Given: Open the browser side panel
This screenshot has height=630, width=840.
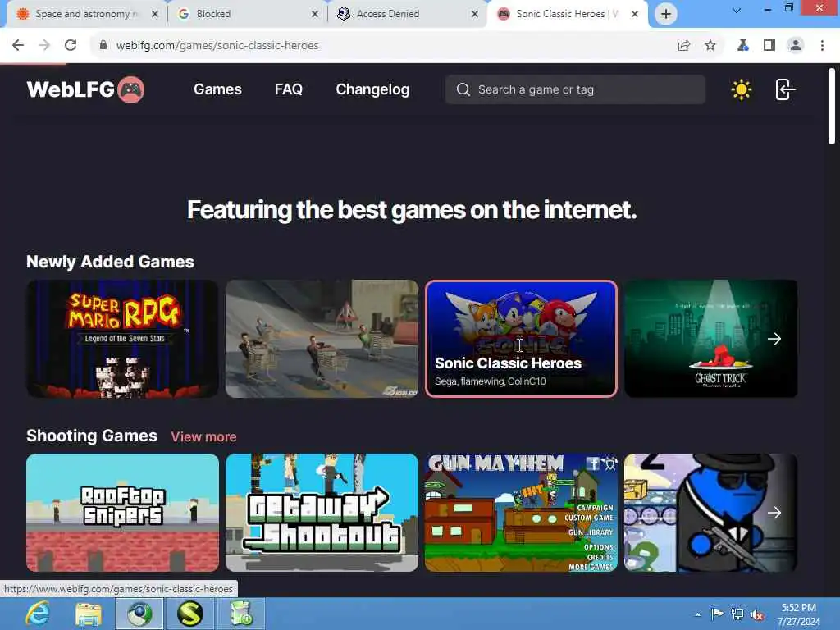Looking at the screenshot, I should point(769,46).
